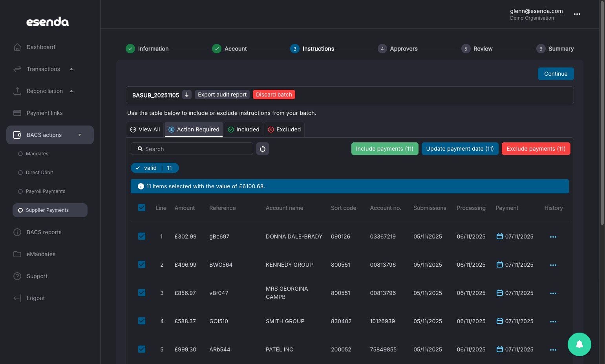Click the Search input field

192,149
